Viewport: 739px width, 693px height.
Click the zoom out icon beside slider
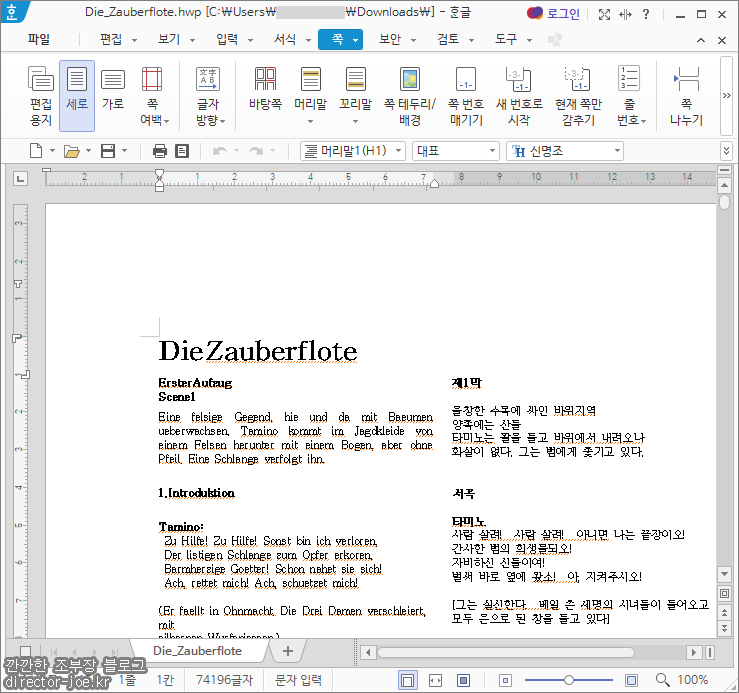tap(505, 680)
